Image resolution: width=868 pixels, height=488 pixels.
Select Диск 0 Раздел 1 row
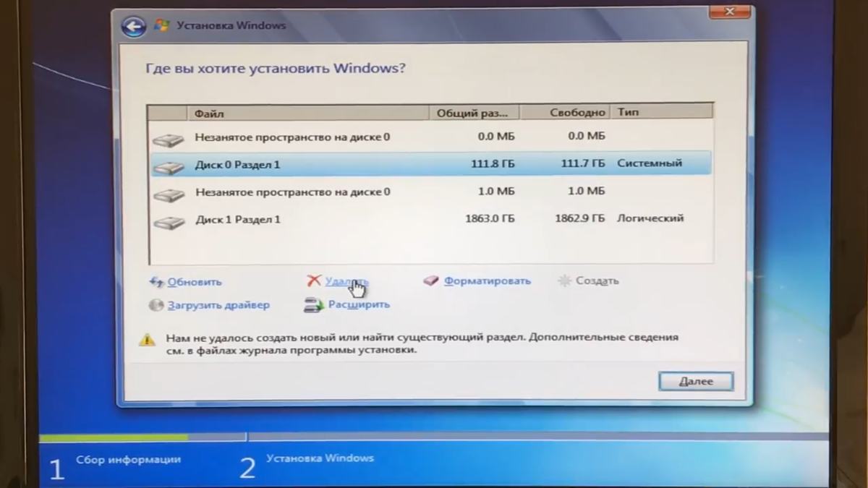click(430, 164)
